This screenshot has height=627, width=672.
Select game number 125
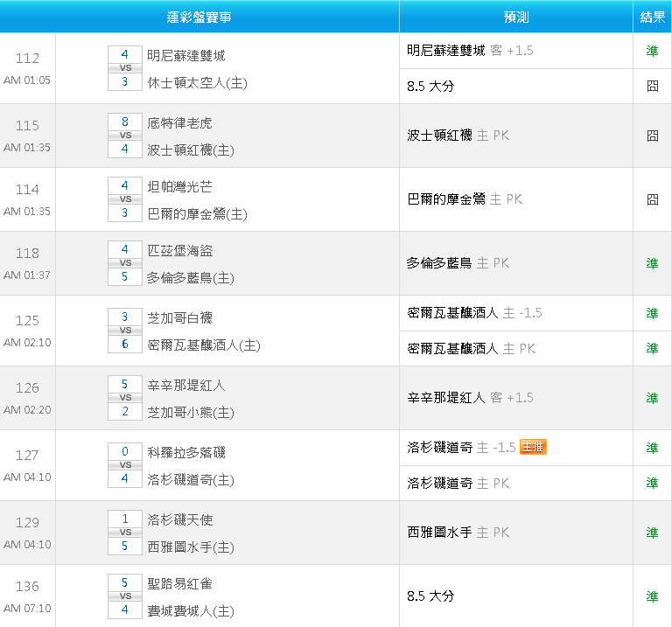coord(27,320)
